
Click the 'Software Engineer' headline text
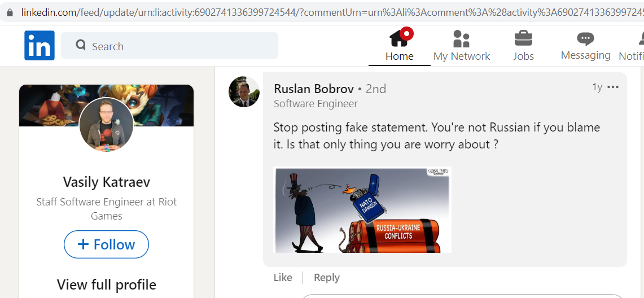click(316, 104)
